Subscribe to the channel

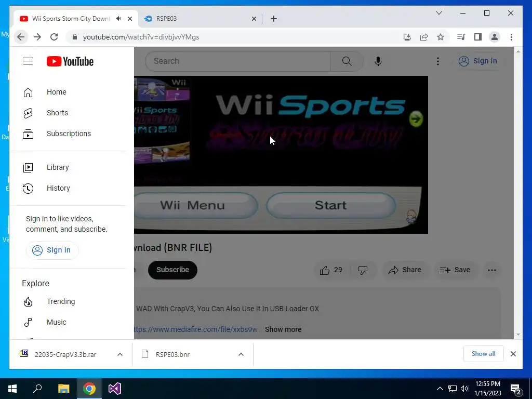point(172,270)
